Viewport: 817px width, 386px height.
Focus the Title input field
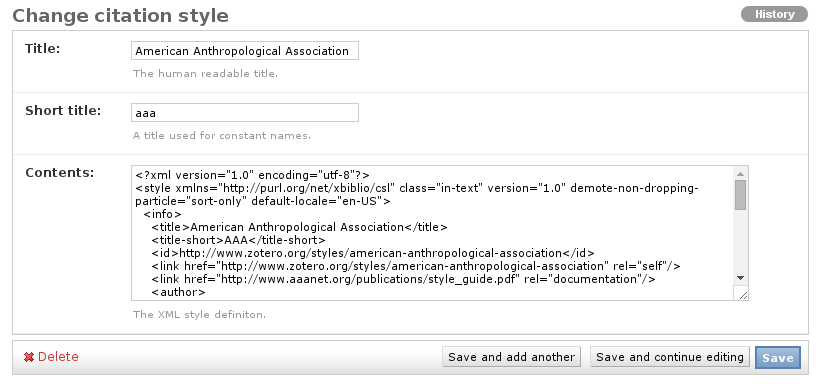(x=245, y=51)
